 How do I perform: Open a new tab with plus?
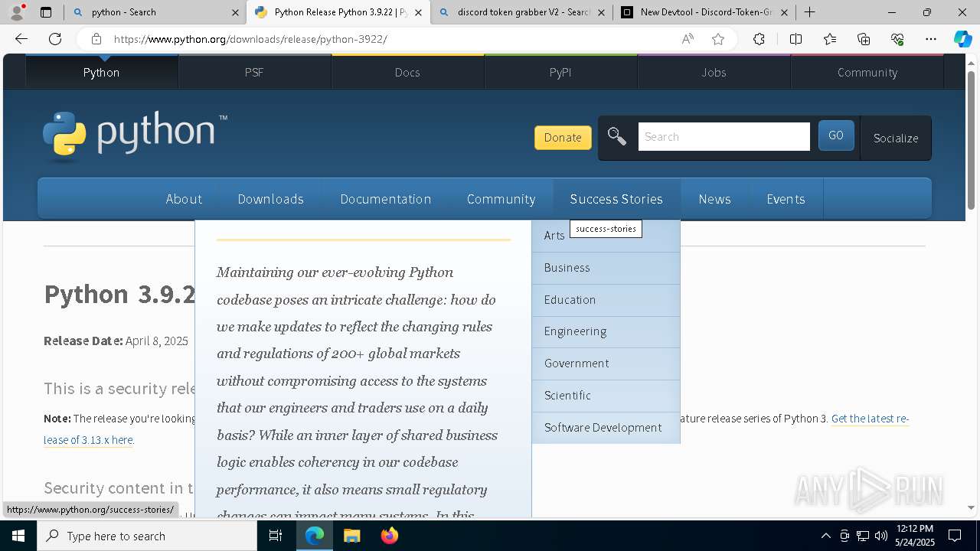point(809,12)
